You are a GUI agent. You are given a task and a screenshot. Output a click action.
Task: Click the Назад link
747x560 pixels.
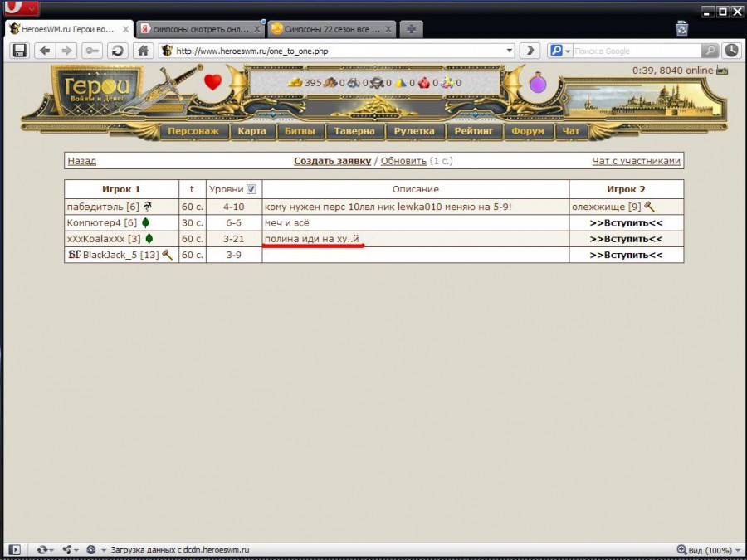[81, 161]
